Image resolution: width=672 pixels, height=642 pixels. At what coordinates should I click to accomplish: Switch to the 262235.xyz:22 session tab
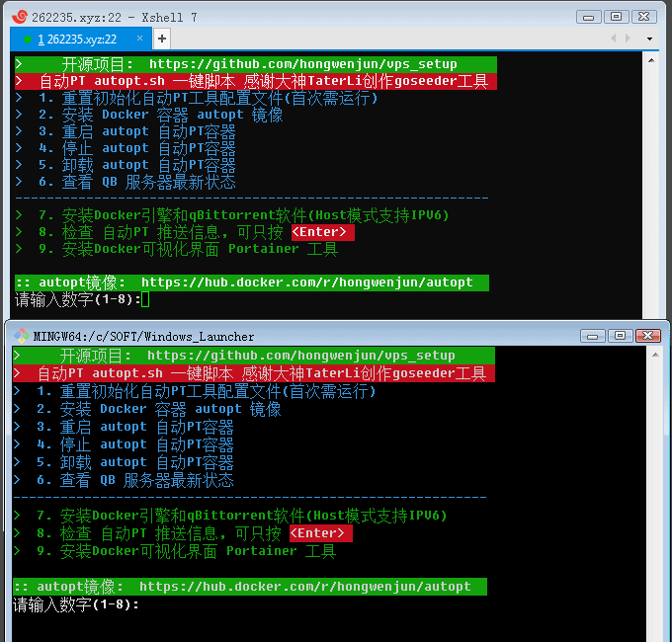[81, 39]
